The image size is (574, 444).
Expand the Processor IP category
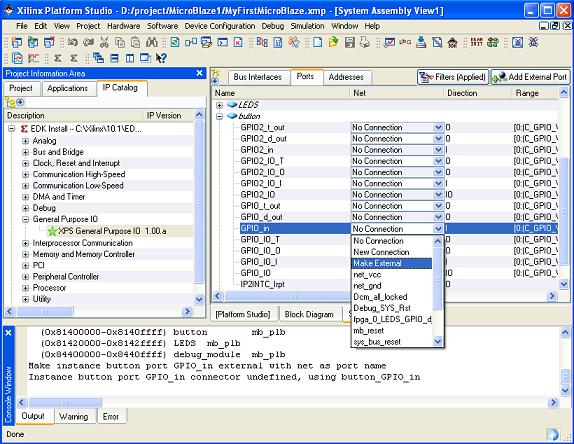(25, 288)
